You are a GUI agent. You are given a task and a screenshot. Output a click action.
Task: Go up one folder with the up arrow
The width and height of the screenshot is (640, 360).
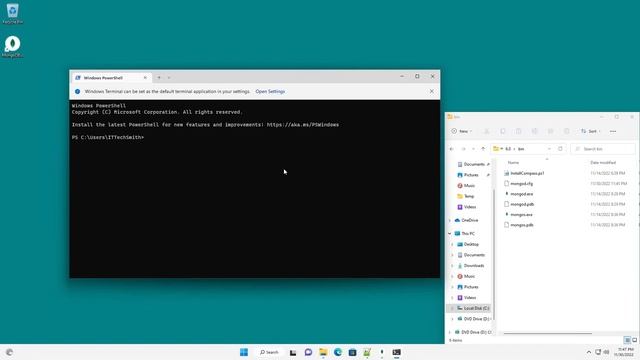click(x=483, y=149)
